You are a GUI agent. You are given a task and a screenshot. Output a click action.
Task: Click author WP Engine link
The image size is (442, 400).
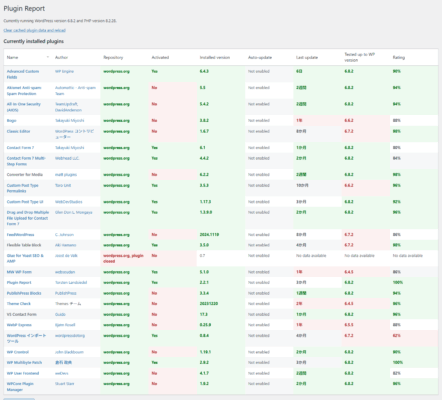point(64,71)
